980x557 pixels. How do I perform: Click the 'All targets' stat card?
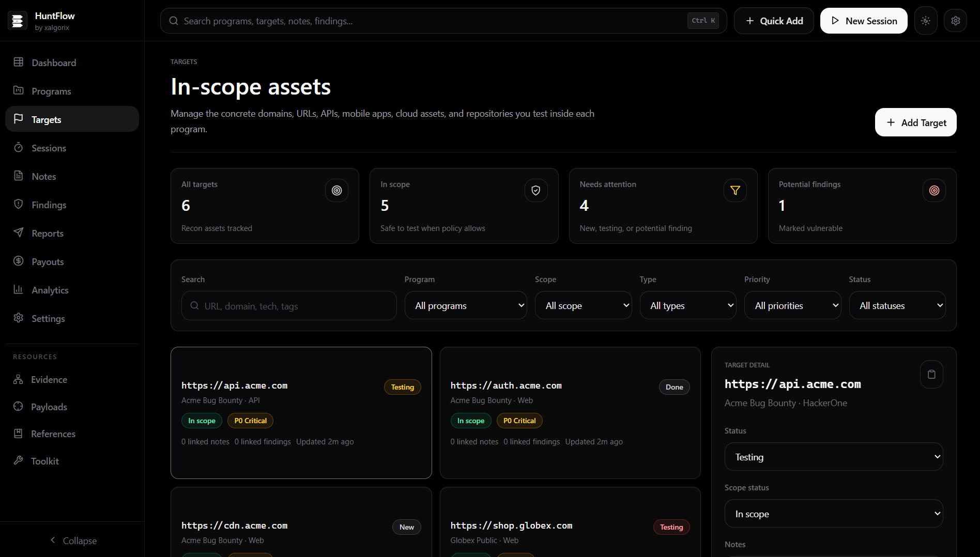coord(265,206)
